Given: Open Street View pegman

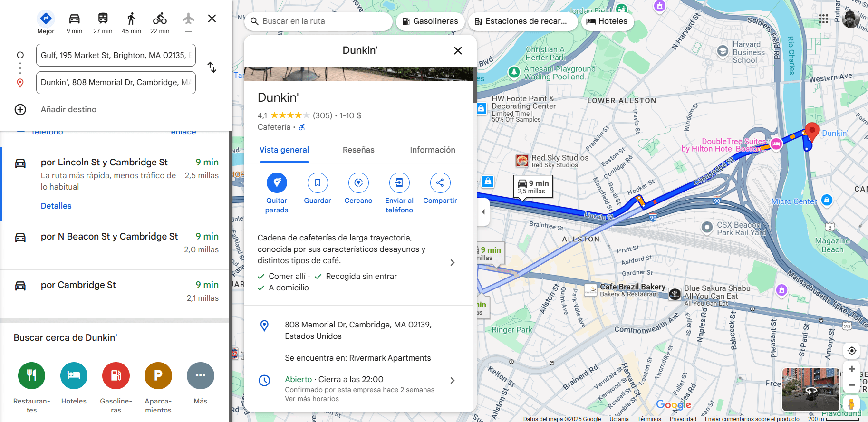Looking at the screenshot, I should click(851, 404).
